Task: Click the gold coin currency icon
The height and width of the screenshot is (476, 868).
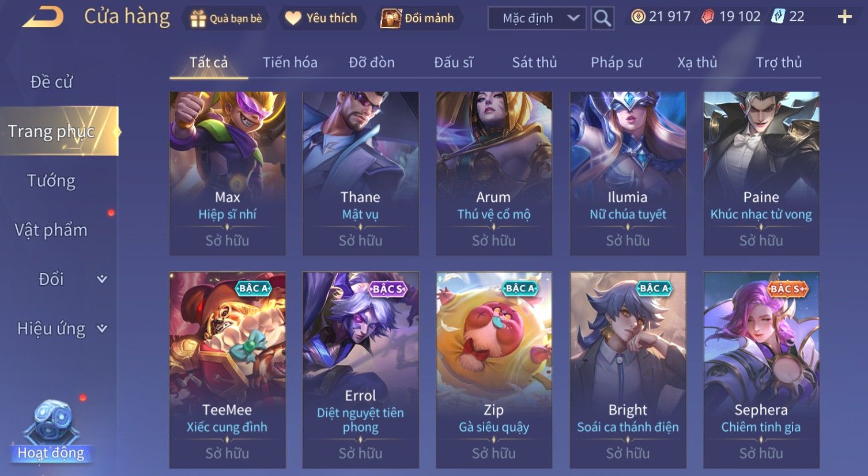Action: point(638,17)
